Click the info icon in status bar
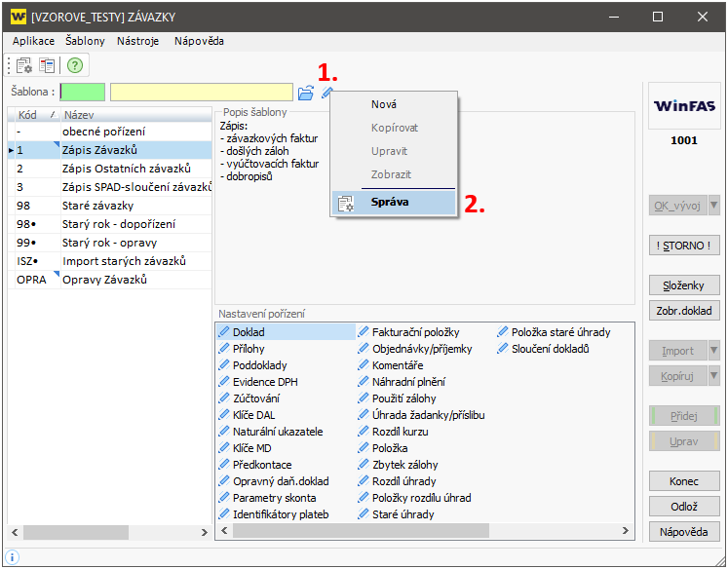 [12, 557]
